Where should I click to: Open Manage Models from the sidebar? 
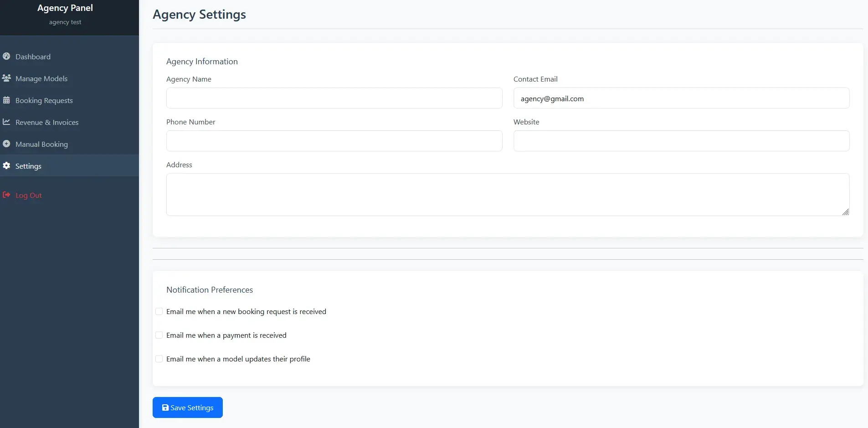pos(41,79)
